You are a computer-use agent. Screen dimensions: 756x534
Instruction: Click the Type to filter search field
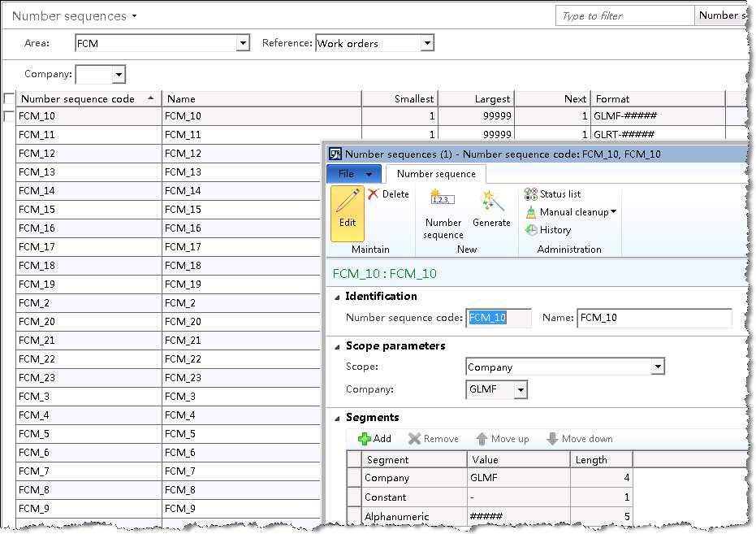[x=625, y=16]
